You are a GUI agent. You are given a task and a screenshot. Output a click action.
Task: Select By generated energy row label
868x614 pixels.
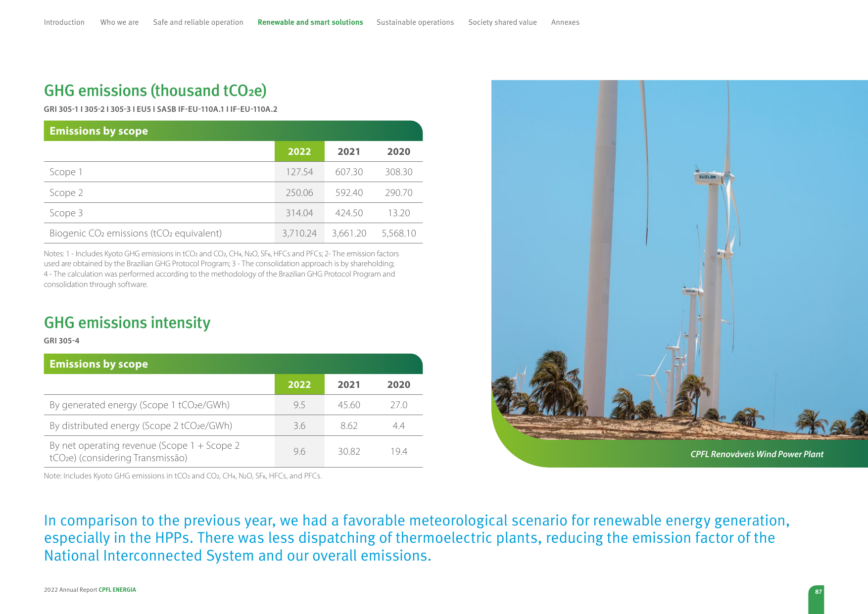(x=140, y=405)
